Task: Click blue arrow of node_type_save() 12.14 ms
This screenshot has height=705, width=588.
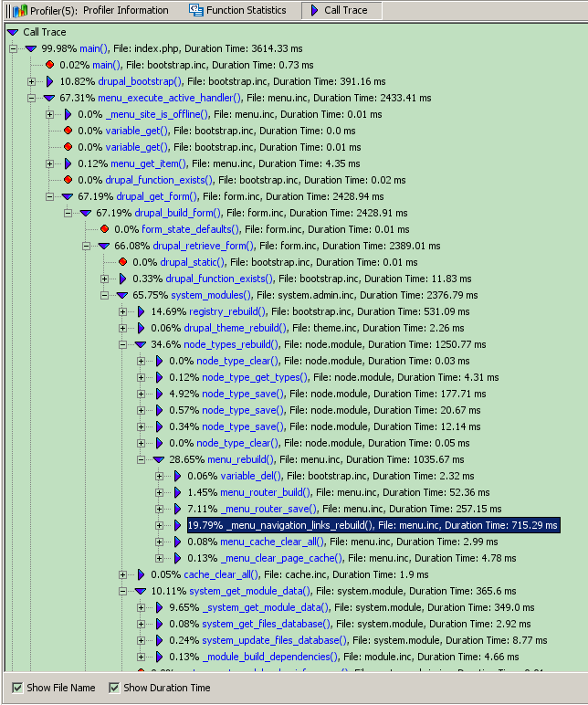Action: (159, 426)
